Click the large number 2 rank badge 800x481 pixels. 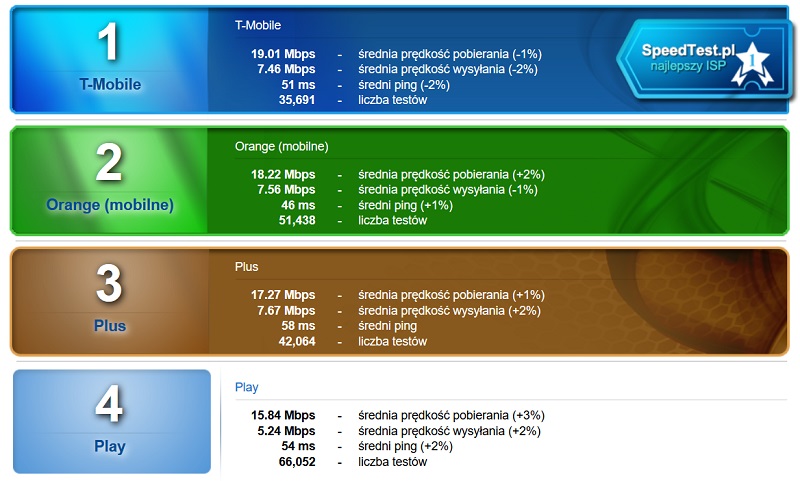point(110,163)
